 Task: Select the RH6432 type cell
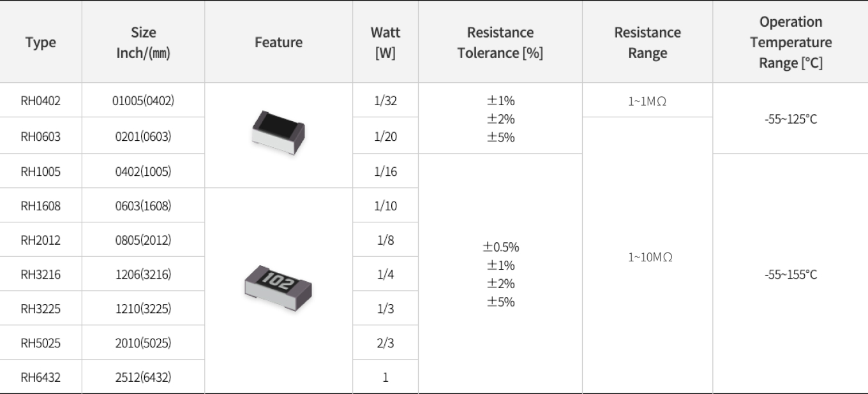pyautogui.click(x=41, y=377)
